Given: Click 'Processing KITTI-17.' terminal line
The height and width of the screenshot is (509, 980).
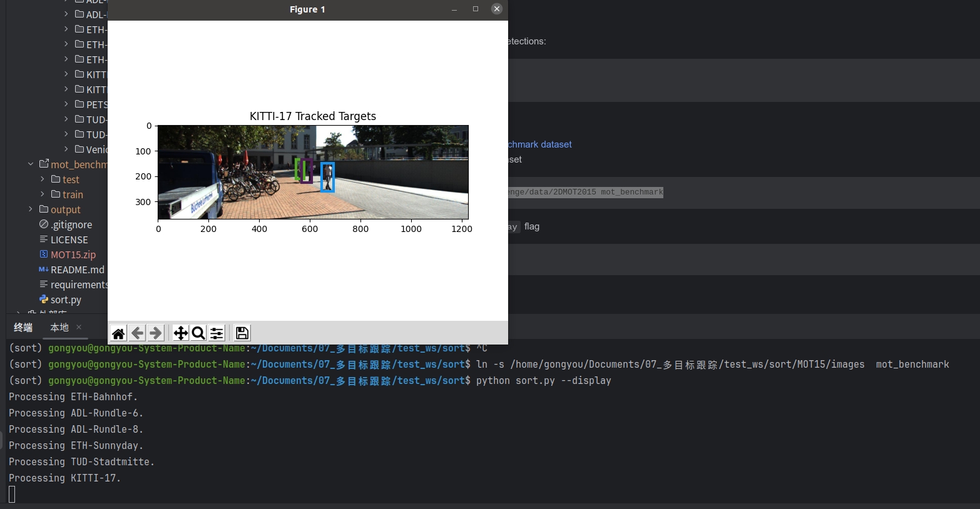Looking at the screenshot, I should 64,478.
